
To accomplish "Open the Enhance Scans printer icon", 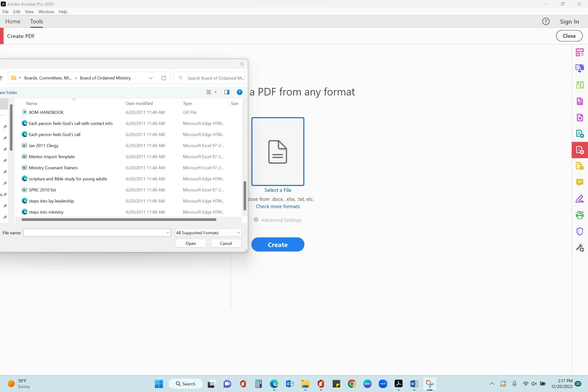I will (x=579, y=215).
